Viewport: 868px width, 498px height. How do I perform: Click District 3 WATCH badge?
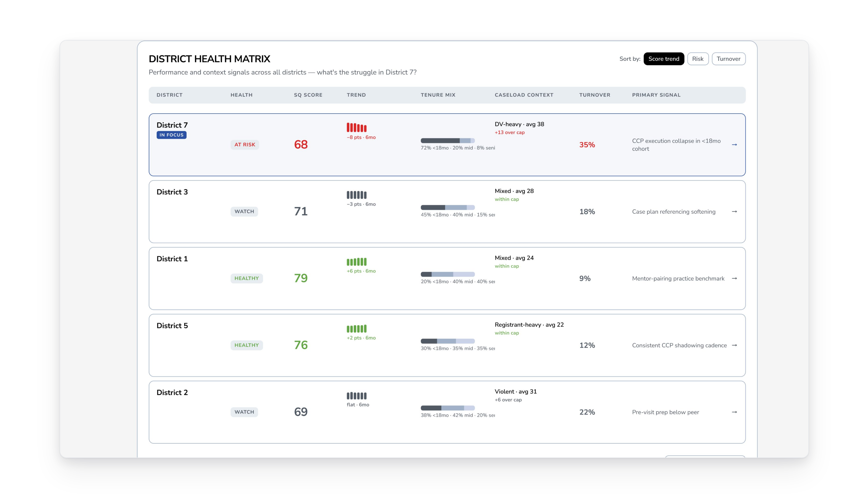244,211
